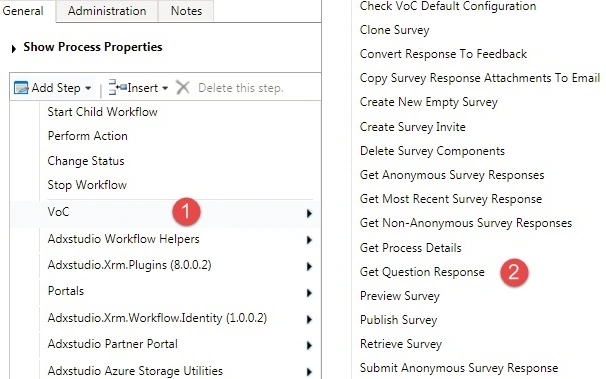This screenshot has width=606, height=379.
Task: Open the VoC menu entry
Action: [58, 212]
